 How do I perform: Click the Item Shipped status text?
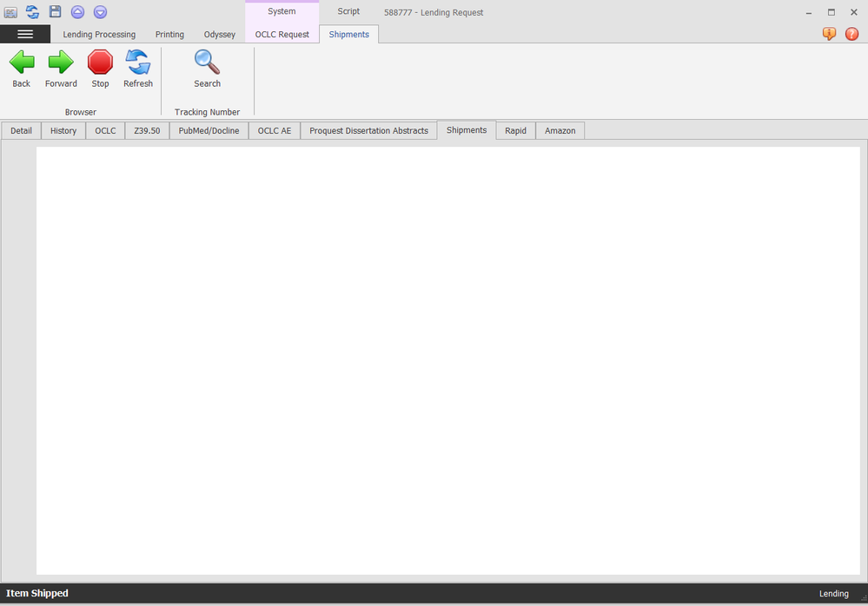(37, 593)
